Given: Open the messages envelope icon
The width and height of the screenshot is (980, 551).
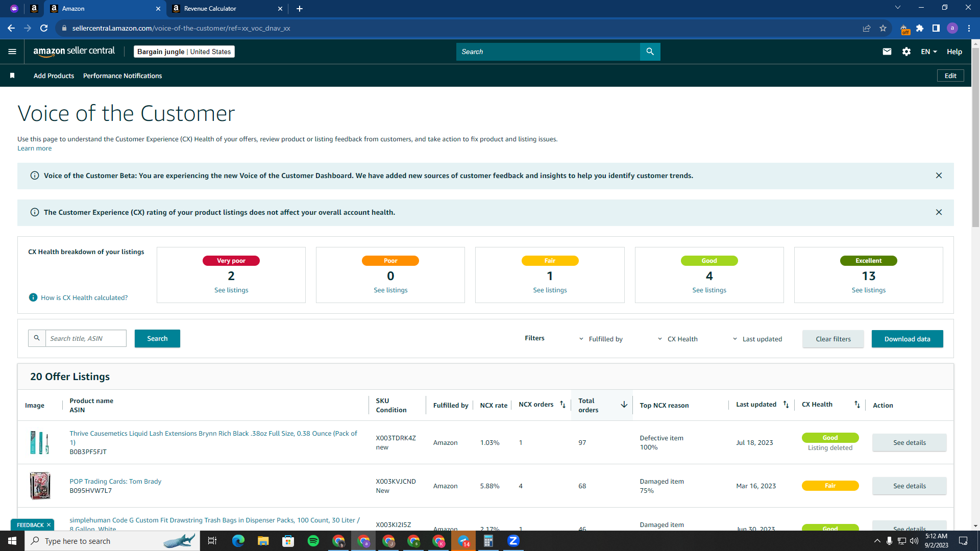Looking at the screenshot, I should point(887,52).
